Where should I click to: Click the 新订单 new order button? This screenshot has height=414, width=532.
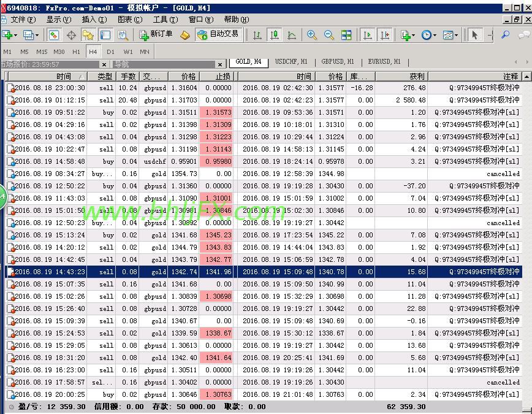[156, 34]
